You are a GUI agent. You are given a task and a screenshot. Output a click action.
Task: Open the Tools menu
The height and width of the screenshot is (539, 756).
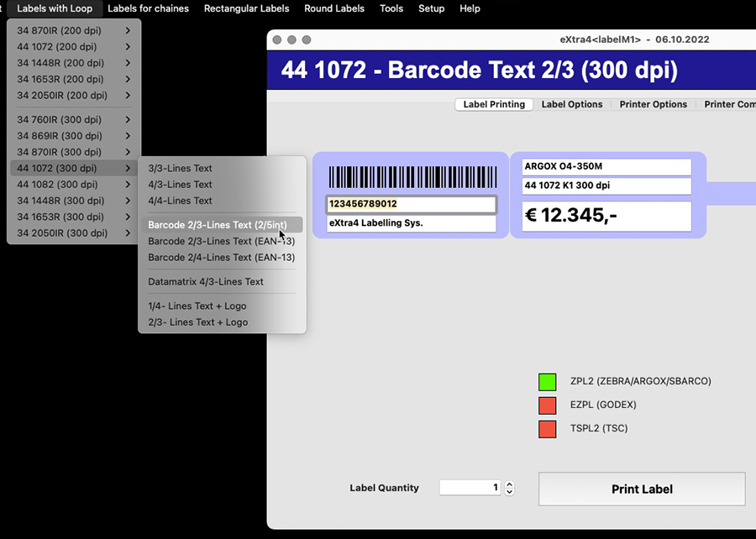[x=391, y=8]
